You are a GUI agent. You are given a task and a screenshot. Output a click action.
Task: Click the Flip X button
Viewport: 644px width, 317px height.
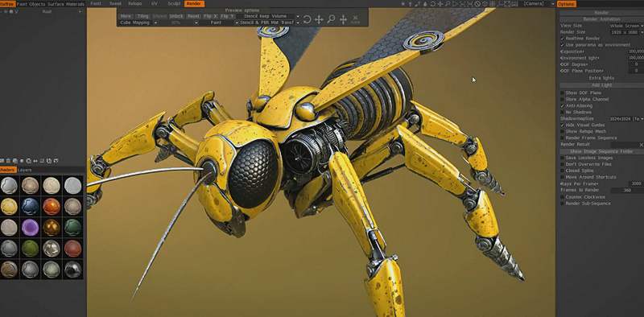[210, 16]
